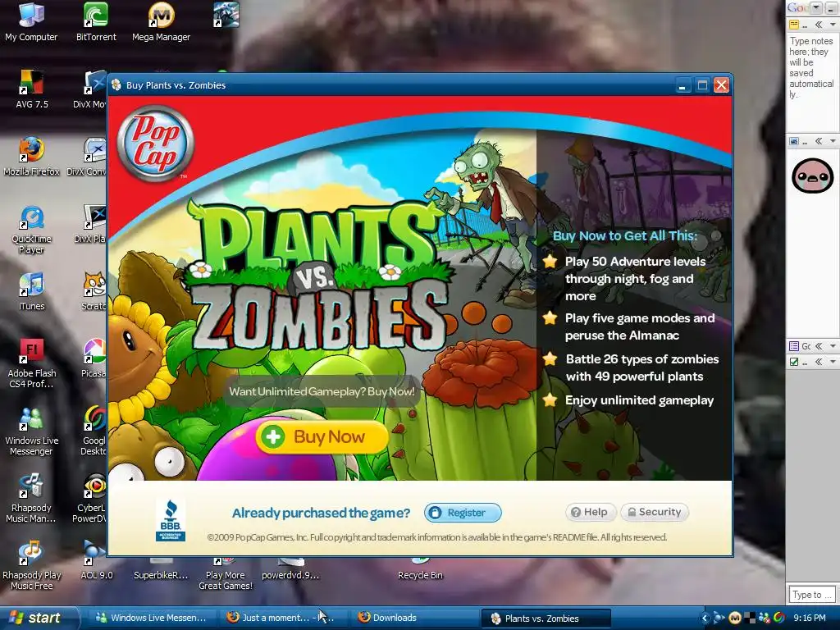
Task: Select the Picasa desktop icon
Action: click(94, 358)
